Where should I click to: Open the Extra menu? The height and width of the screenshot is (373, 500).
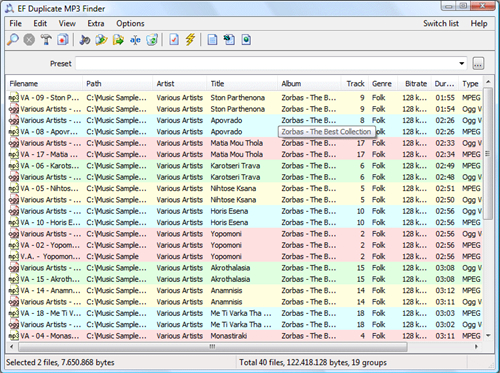96,23
